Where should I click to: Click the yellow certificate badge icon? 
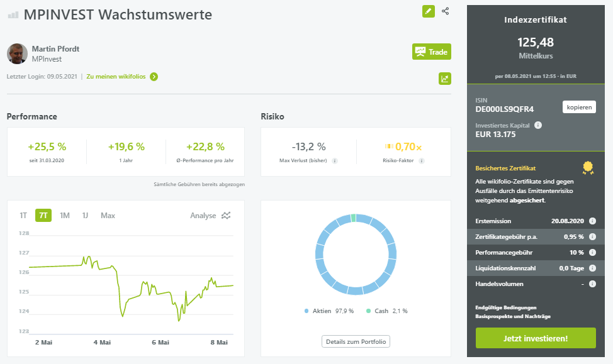(588, 168)
